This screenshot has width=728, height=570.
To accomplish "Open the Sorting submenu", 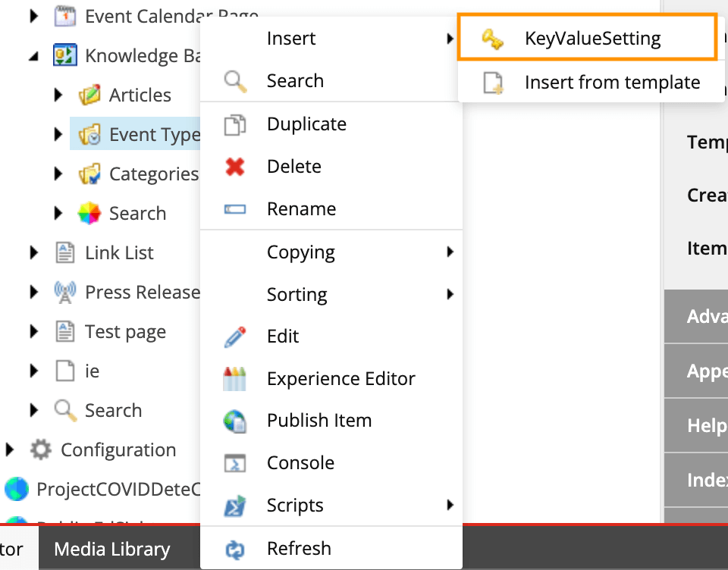I will (x=297, y=295).
